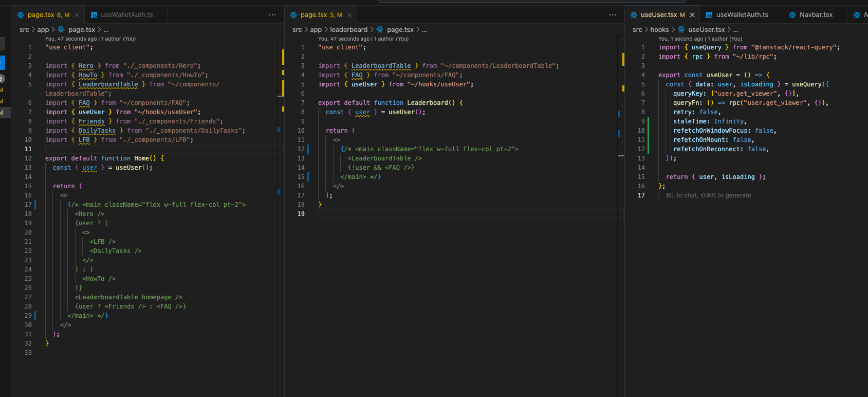This screenshot has height=397, width=868.
Task: Click 'Leaderboard()' function name in middle editor
Action: (431, 103)
